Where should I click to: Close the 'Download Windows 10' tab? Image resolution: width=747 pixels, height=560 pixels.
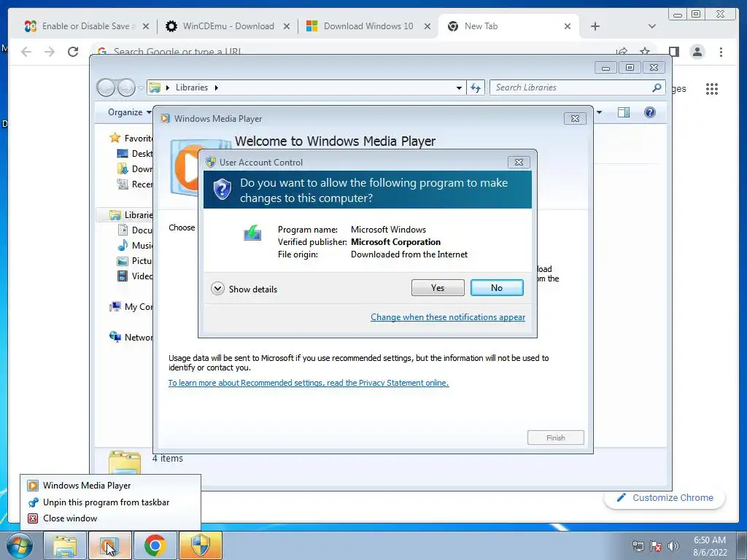tap(427, 26)
